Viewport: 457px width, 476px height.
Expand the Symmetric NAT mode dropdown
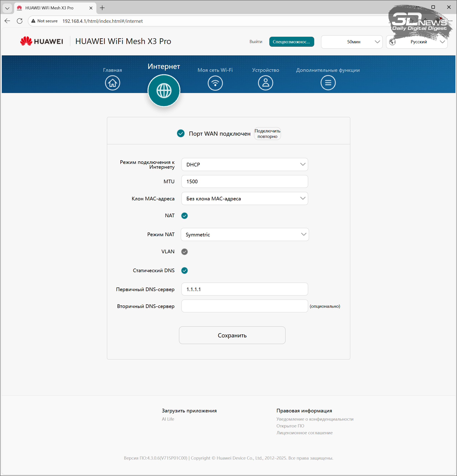(244, 235)
